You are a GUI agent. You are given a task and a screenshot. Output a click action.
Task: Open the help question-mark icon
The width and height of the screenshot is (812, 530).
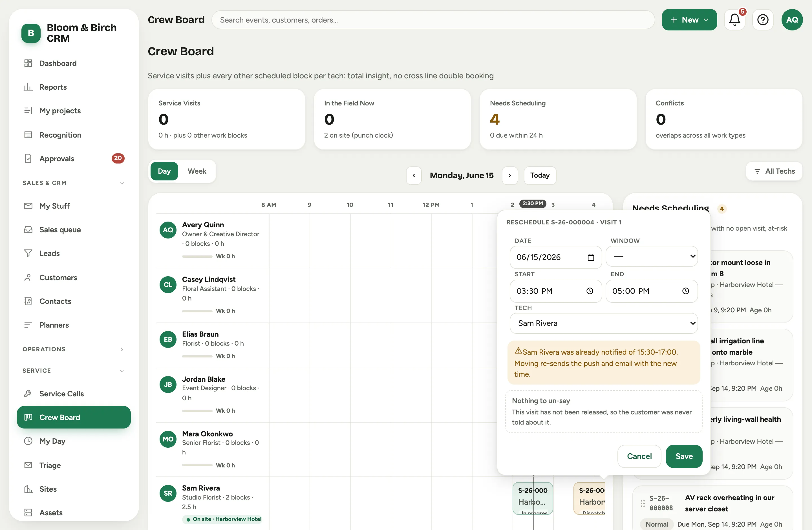click(x=763, y=20)
